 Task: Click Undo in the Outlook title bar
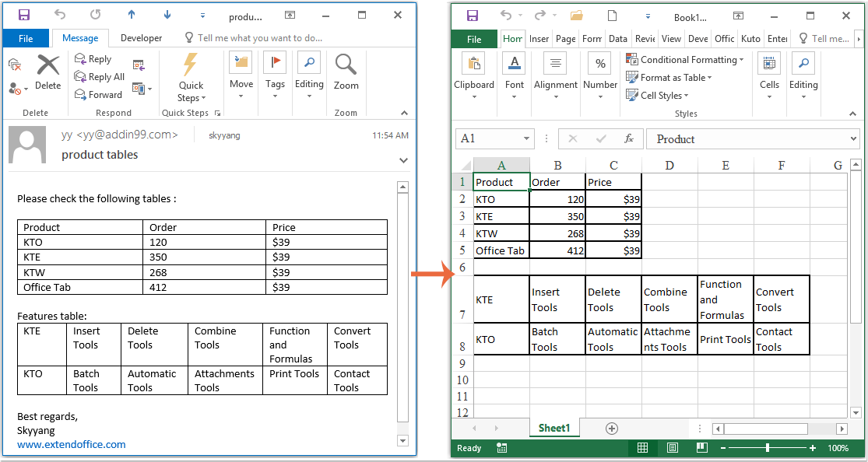pos(60,15)
